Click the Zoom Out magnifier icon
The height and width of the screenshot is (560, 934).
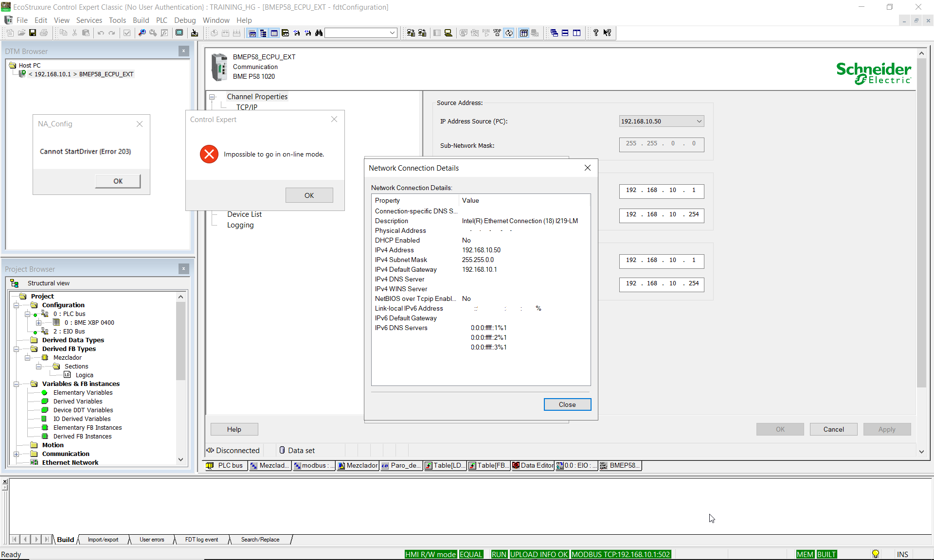tap(153, 33)
